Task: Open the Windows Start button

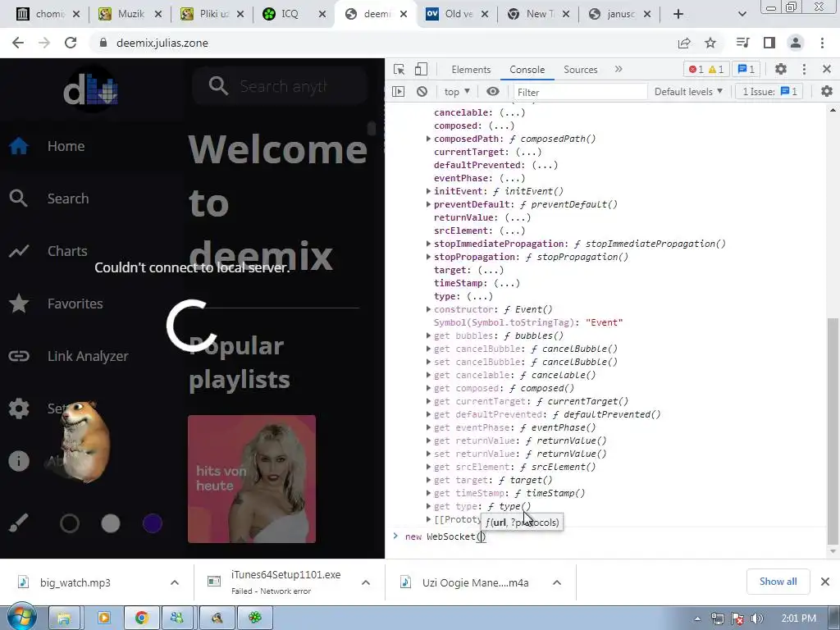Action: tap(22, 618)
